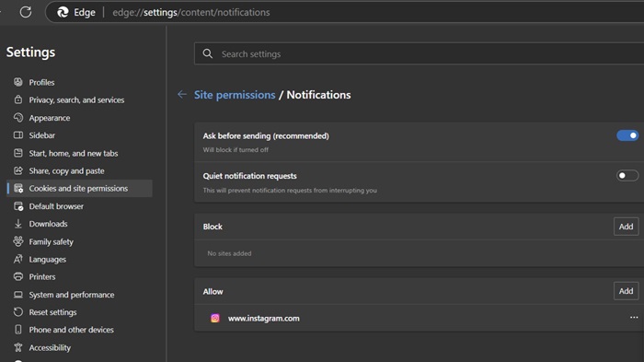Screen dimensions: 644x362
Task: Click the address bar URL field
Action: 191,12
